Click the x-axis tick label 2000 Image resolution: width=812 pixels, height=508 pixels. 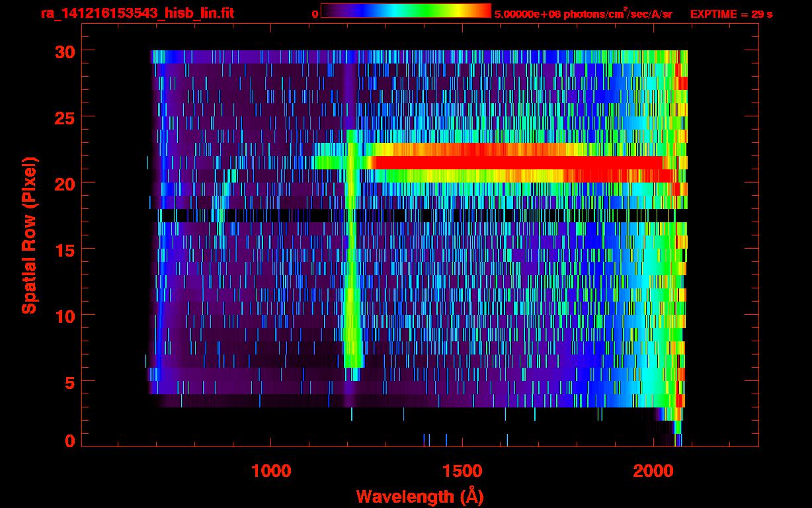(654, 471)
